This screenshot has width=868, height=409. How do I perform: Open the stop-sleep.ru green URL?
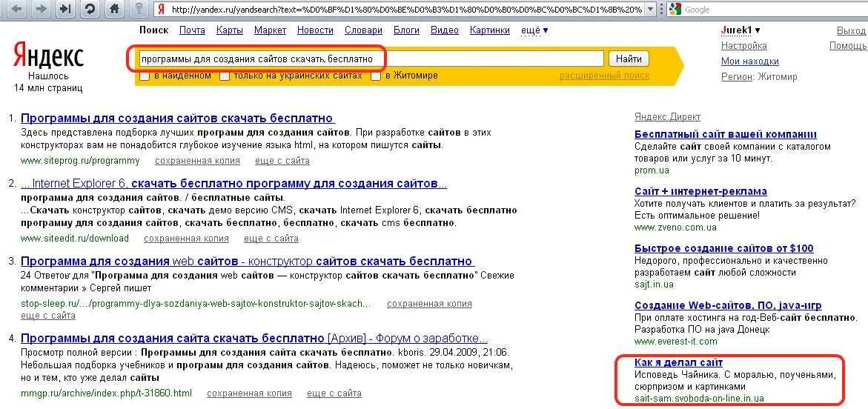tap(196, 304)
